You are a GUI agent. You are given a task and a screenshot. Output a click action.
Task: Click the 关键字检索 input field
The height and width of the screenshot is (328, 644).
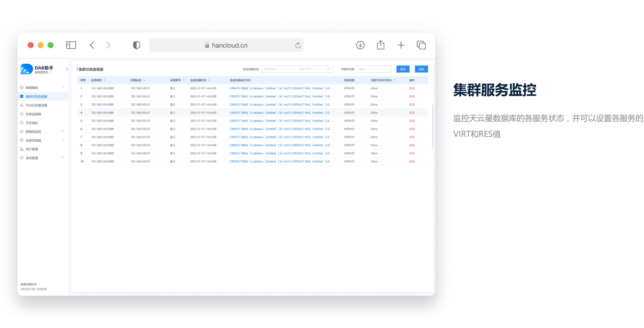click(374, 69)
